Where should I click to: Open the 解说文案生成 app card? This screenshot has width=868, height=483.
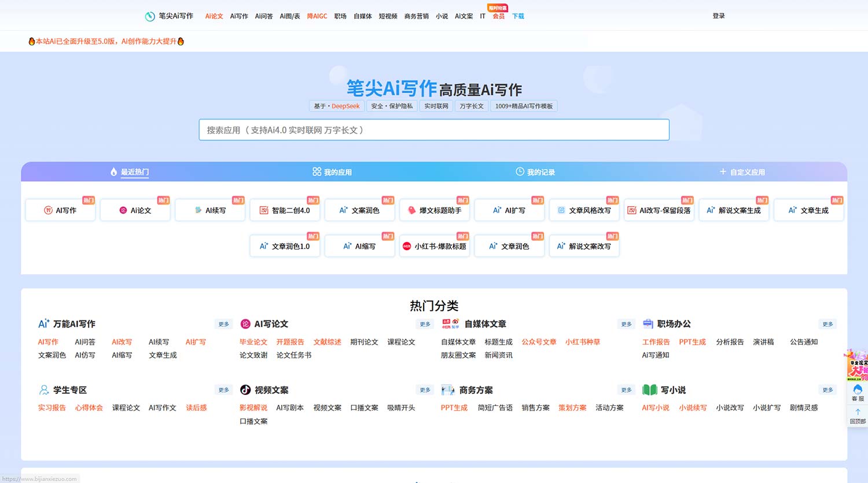734,210
